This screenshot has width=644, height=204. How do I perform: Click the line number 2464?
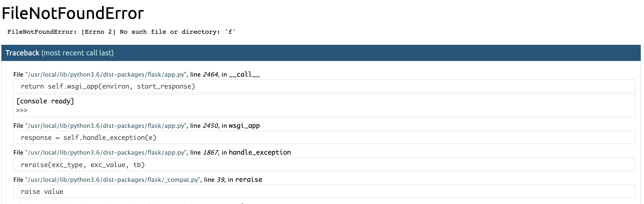click(211, 75)
